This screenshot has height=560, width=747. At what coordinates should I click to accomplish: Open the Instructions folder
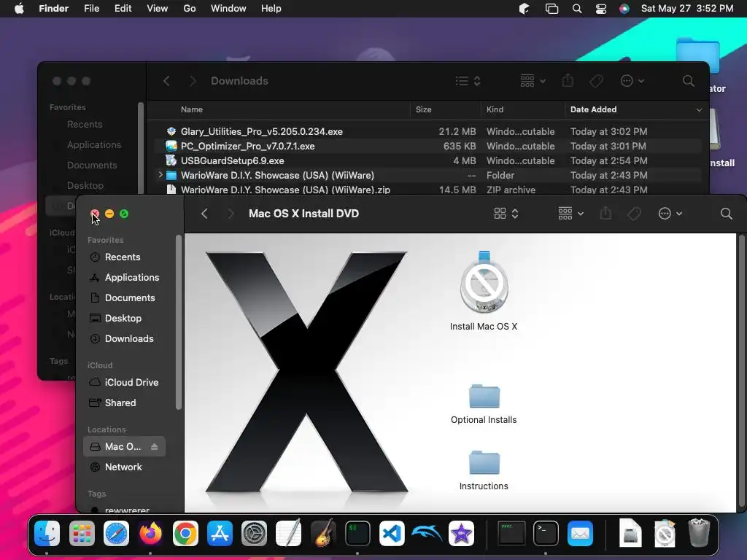[x=484, y=462]
